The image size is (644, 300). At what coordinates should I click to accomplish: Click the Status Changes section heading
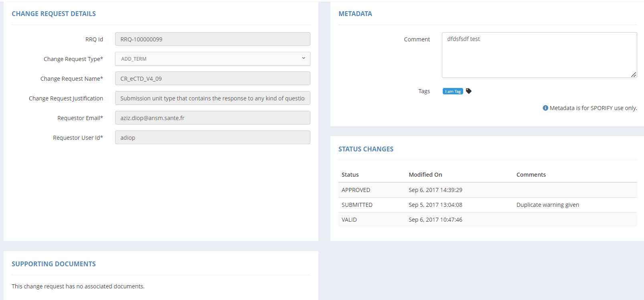pyautogui.click(x=366, y=149)
